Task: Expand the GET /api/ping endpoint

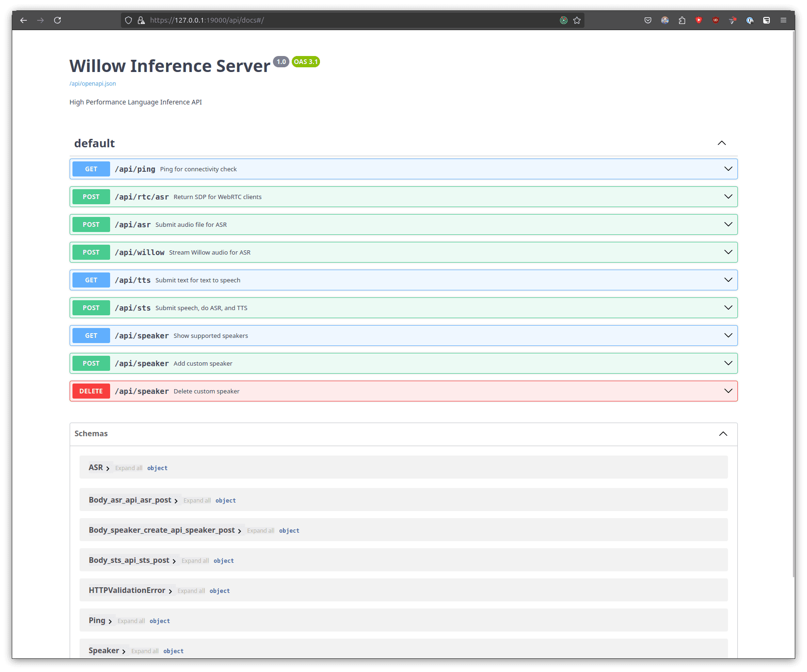Action: (x=728, y=168)
